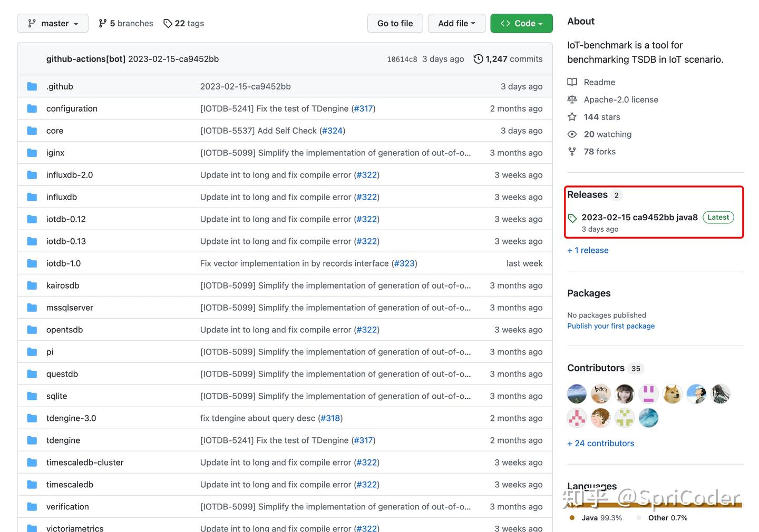Open pull request #324 link
This screenshot has height=532, width=759.
tap(332, 131)
